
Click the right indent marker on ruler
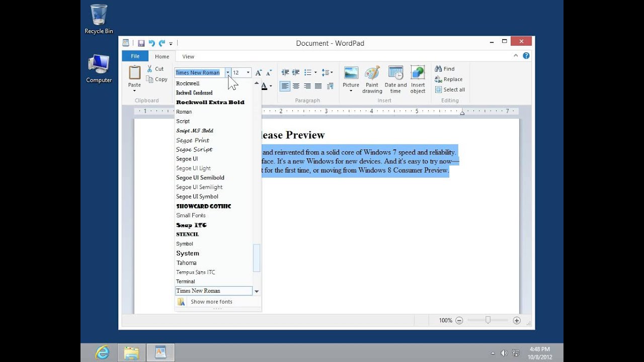click(x=462, y=113)
